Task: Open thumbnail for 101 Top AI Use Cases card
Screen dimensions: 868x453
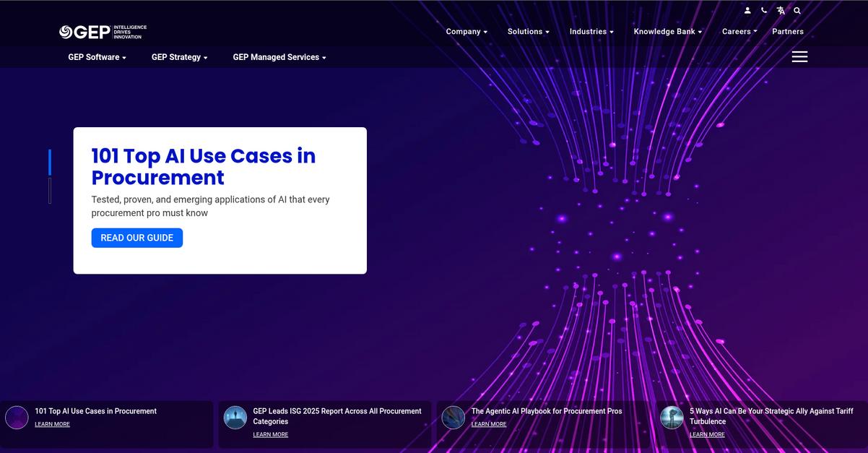Action: (17, 418)
